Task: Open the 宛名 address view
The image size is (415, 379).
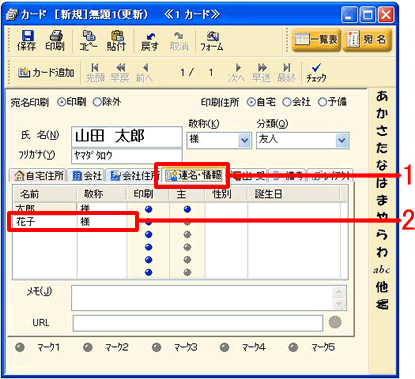Action: [x=367, y=40]
